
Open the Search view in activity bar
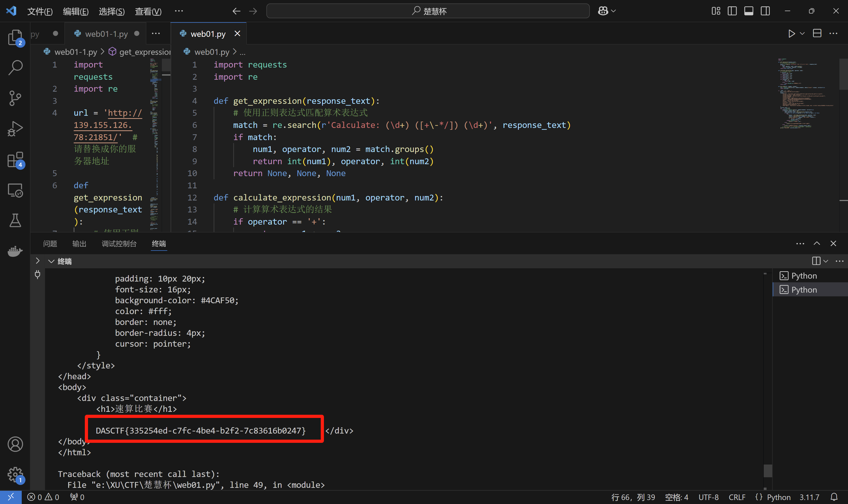(15, 68)
